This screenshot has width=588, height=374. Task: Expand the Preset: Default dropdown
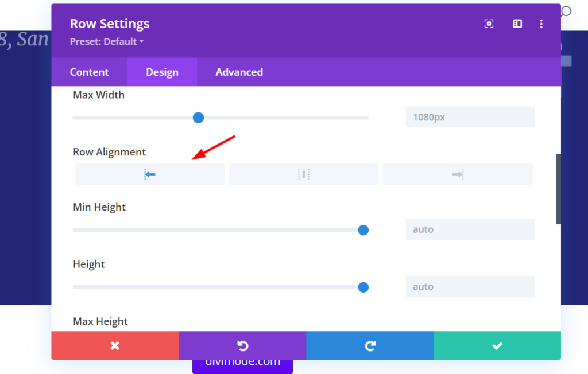pos(106,42)
